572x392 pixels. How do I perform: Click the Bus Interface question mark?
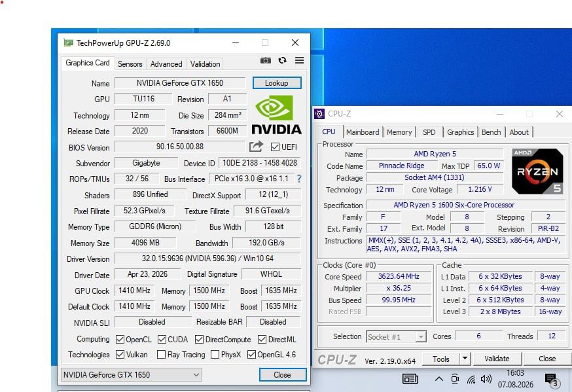coord(299,179)
